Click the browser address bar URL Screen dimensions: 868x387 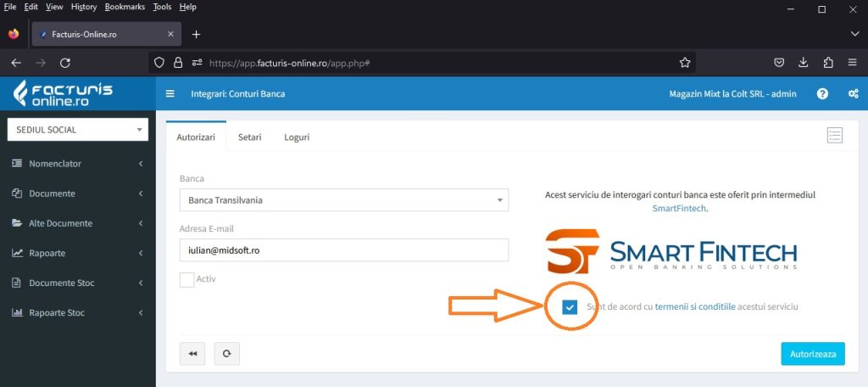(289, 63)
